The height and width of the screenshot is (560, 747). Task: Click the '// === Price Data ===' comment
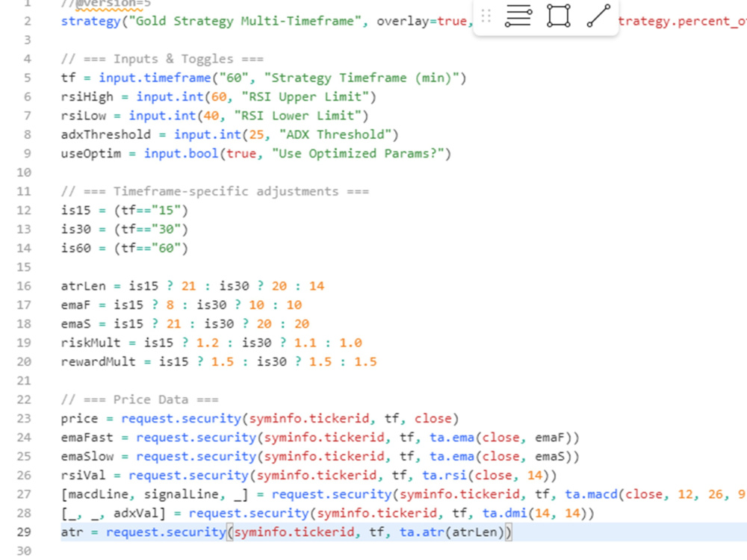pos(140,399)
